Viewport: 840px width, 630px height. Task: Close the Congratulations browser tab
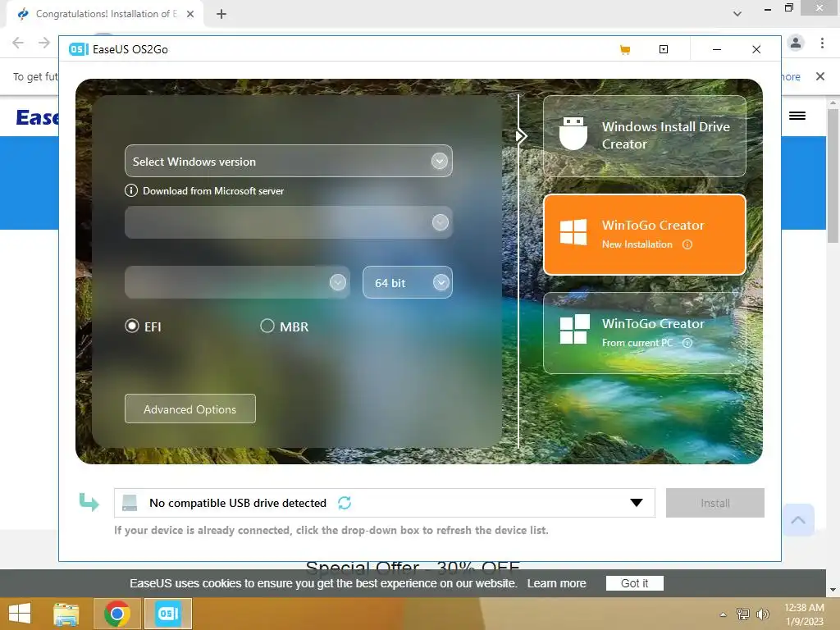click(190, 14)
